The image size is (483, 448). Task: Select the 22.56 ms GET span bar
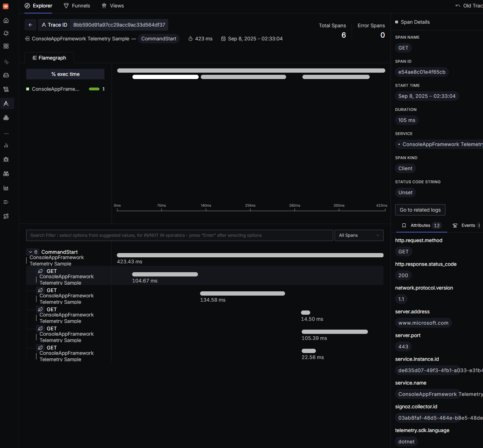coord(309,351)
